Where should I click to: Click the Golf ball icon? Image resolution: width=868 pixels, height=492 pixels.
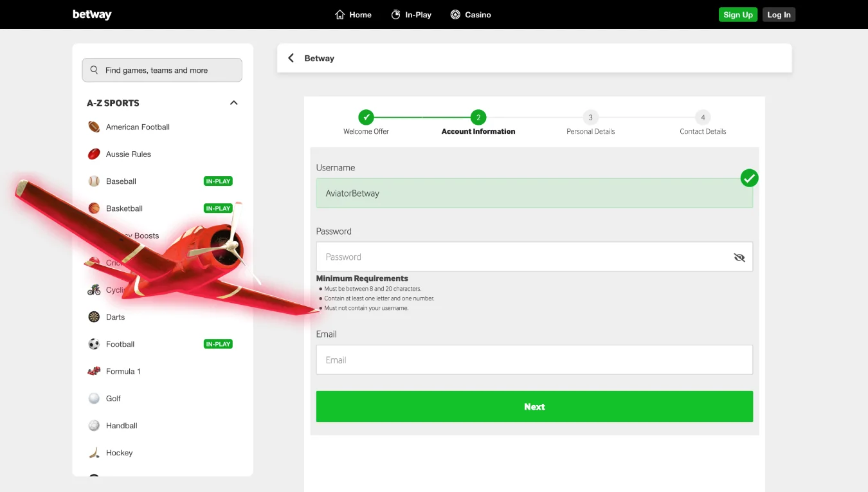(94, 399)
